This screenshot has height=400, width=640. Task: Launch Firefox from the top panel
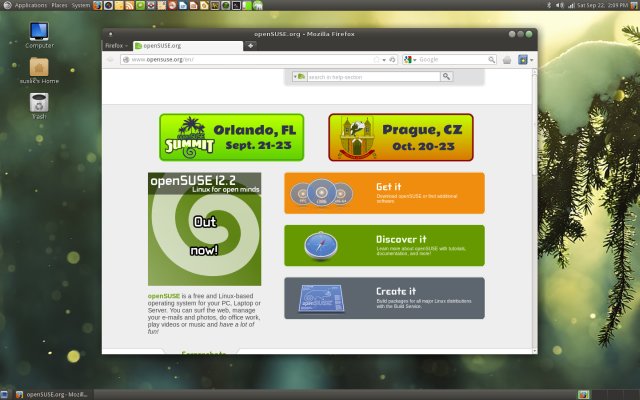[97, 5]
